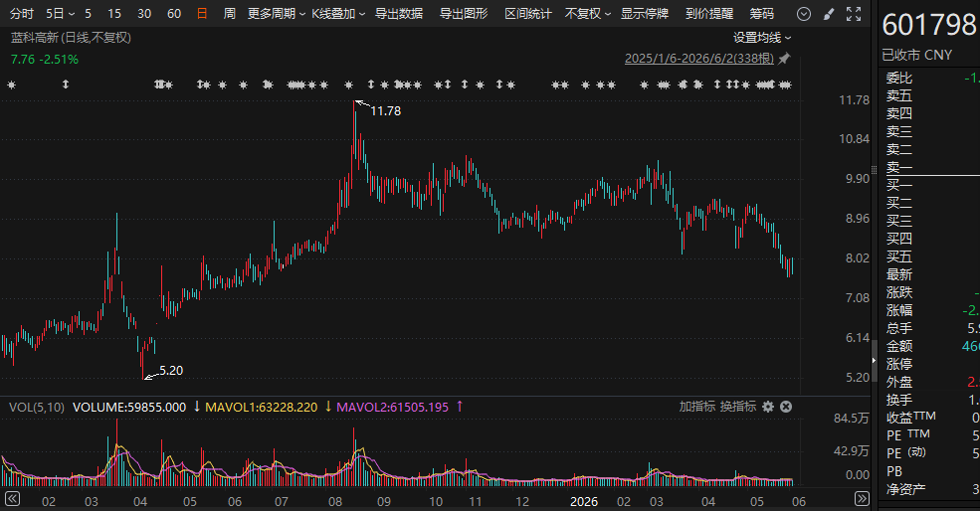Open the circled chevron more-options icon
980x511 pixels.
point(804,14)
